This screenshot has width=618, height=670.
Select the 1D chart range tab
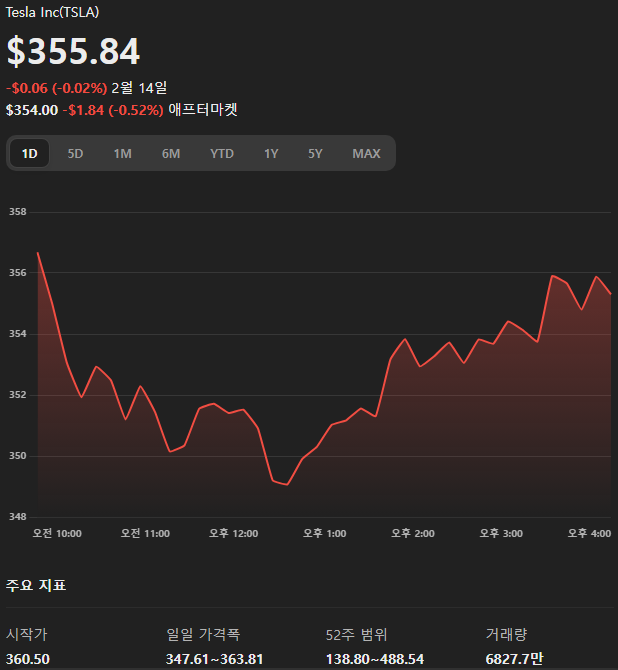coord(29,153)
